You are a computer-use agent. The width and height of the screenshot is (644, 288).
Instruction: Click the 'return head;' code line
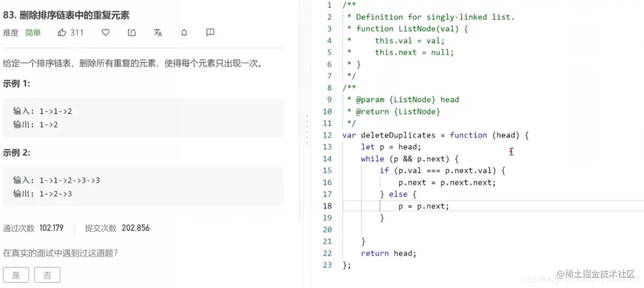point(389,253)
